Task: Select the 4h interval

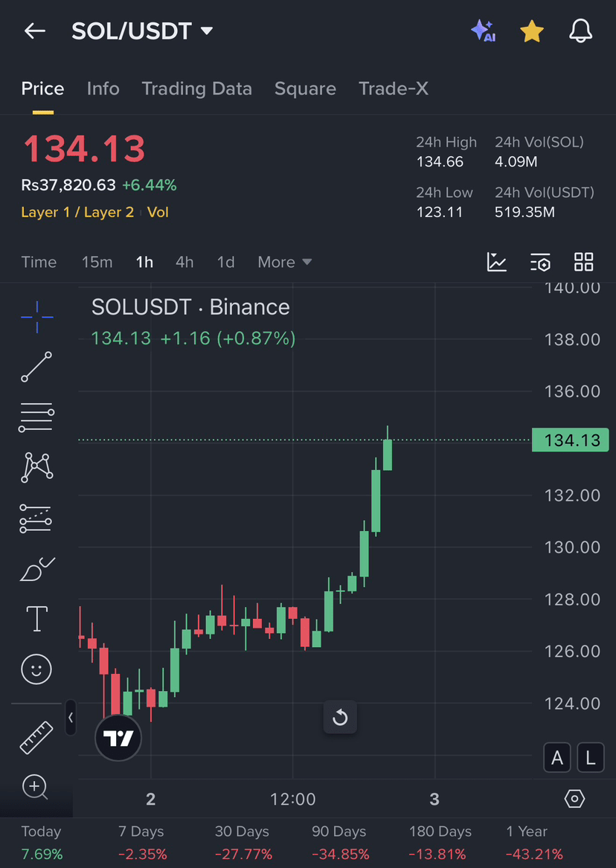Action: (185, 262)
